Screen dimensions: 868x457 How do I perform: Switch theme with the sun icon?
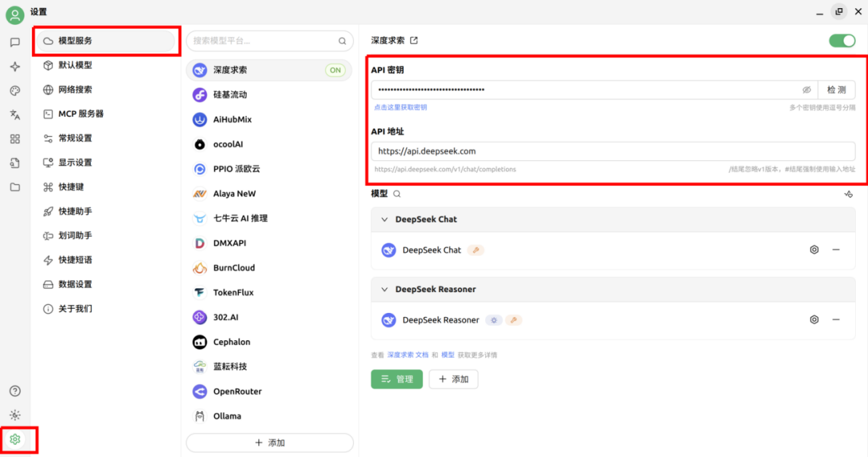point(15,415)
